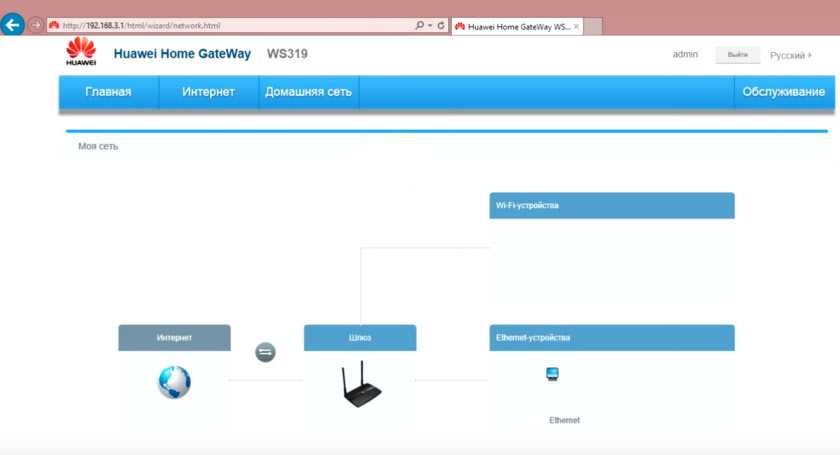Click the Wi-Fi-устройства panel header
This screenshot has height=455, width=840.
point(611,205)
